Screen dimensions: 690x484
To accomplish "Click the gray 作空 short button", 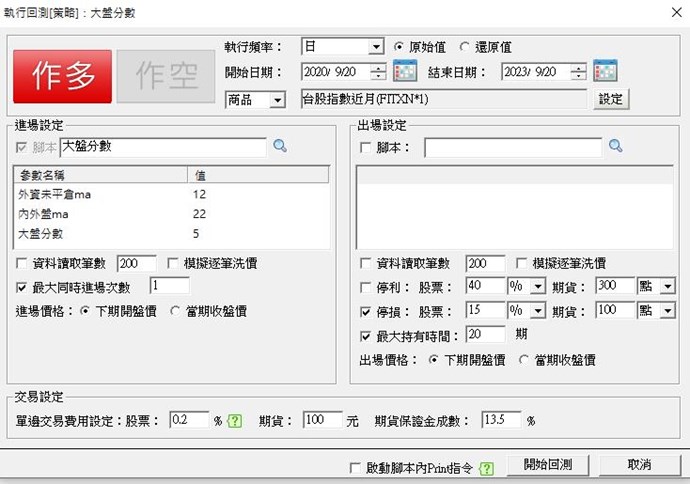I will [165, 75].
